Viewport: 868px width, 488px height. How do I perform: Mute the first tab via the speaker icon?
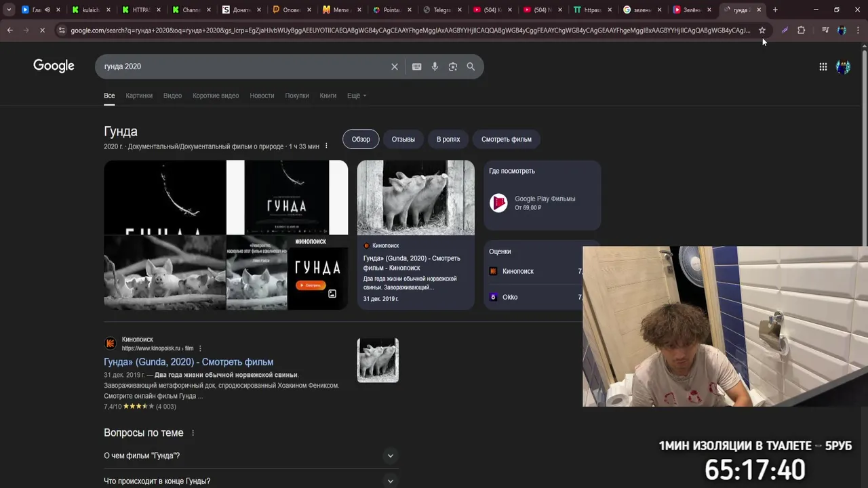tap(47, 9)
